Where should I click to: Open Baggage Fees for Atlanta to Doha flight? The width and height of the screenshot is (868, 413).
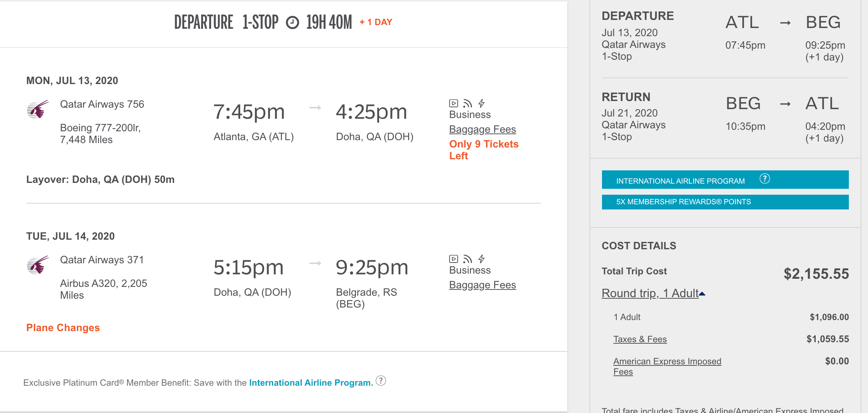[482, 129]
